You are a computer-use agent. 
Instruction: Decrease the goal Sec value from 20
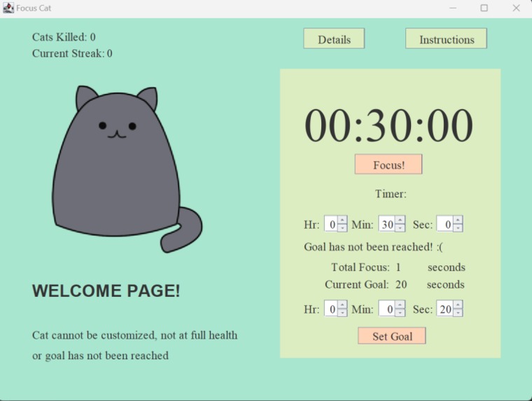(x=458, y=312)
